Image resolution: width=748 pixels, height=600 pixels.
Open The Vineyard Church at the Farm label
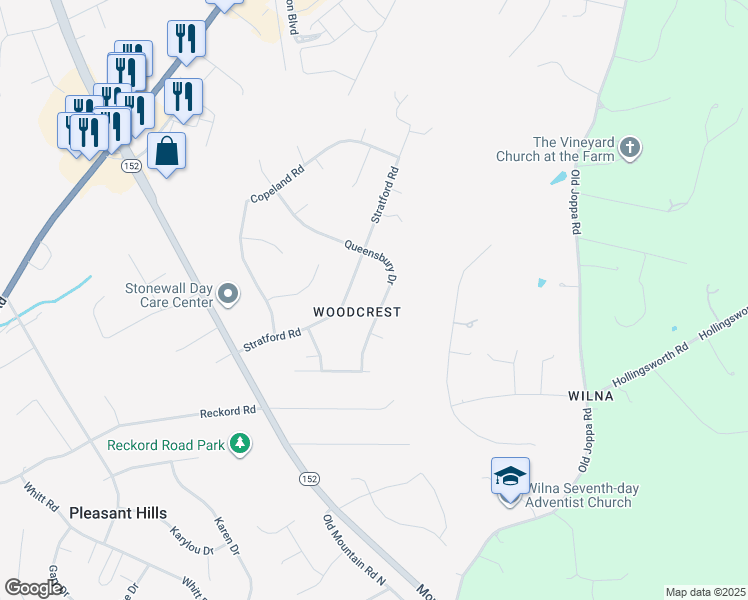pos(555,149)
